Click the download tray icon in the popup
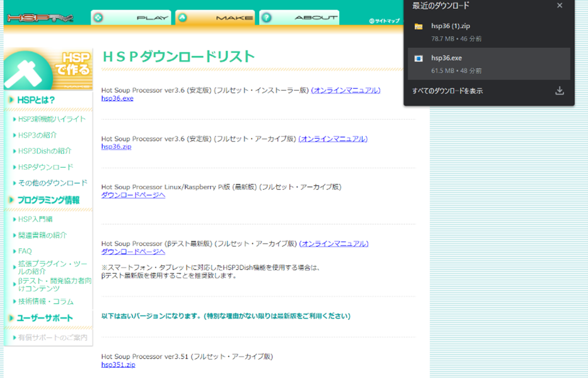This screenshot has height=378, width=588. [559, 91]
